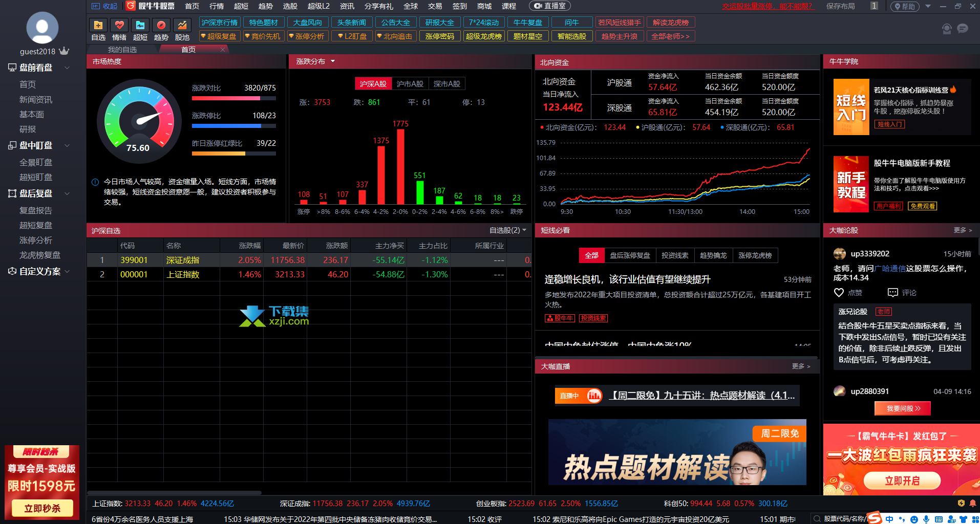980x524 pixels.
Task: Expand 更多 in the 大咖直播 panel
Action: [801, 366]
